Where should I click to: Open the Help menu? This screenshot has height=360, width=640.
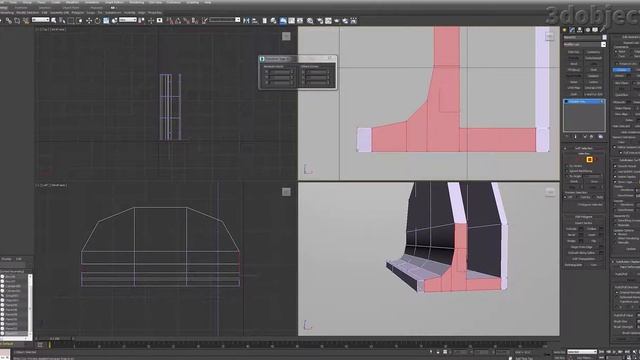208,2
